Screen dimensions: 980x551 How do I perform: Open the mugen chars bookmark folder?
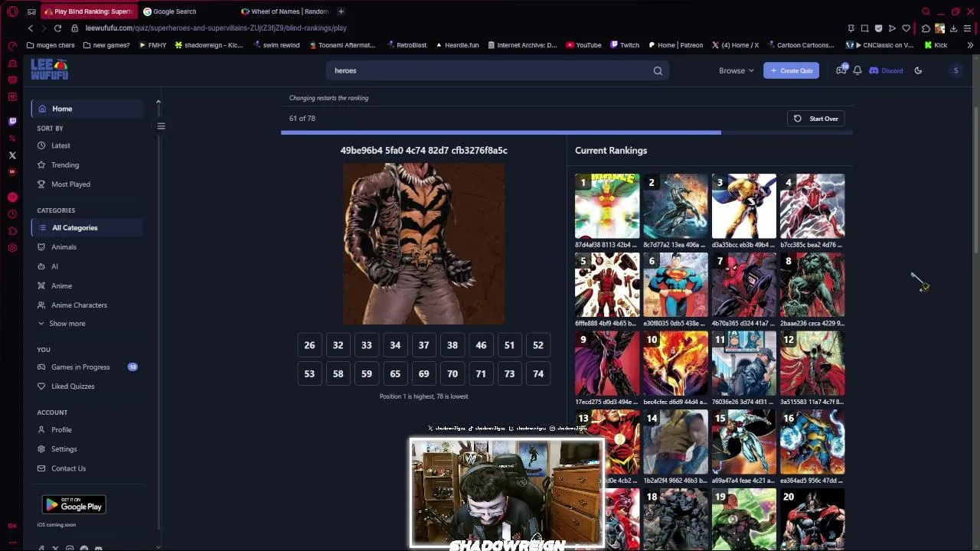click(50, 45)
